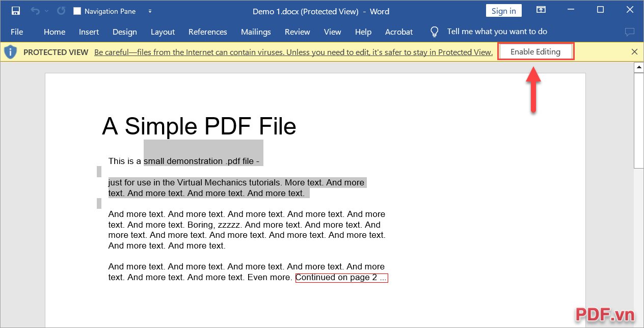Click the Sign in button
Image resolution: width=644 pixels, height=328 pixels.
(x=503, y=11)
